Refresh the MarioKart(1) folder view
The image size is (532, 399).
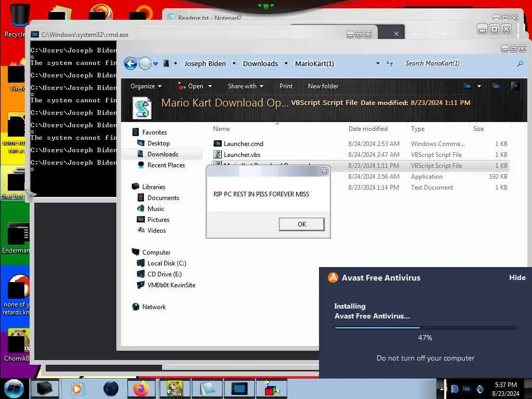pyautogui.click(x=390, y=63)
